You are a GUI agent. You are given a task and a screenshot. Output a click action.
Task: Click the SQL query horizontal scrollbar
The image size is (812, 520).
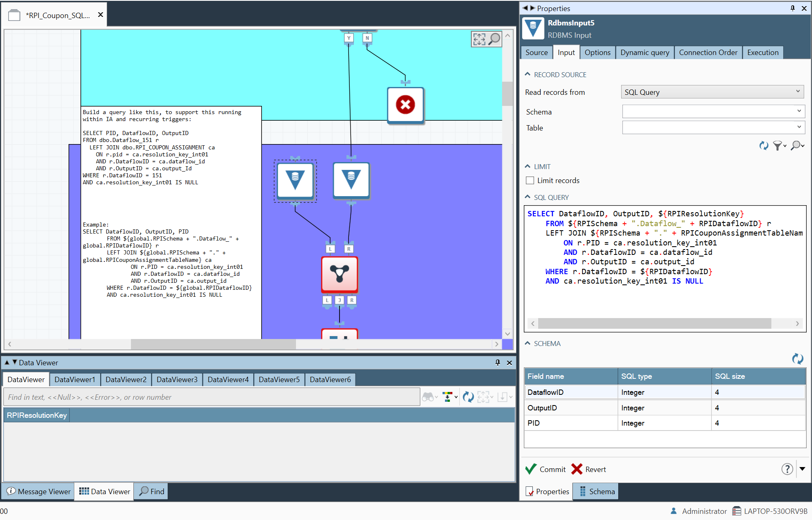point(654,323)
